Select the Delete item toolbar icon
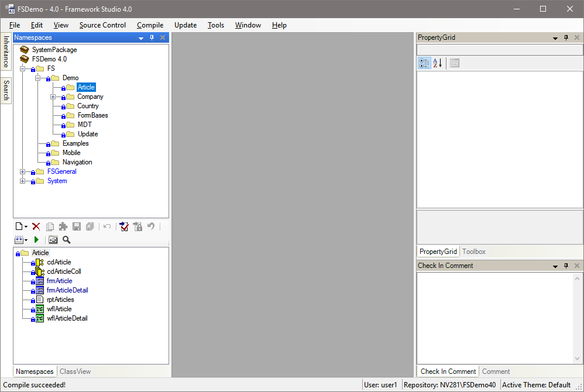The image size is (584, 392). click(x=36, y=226)
